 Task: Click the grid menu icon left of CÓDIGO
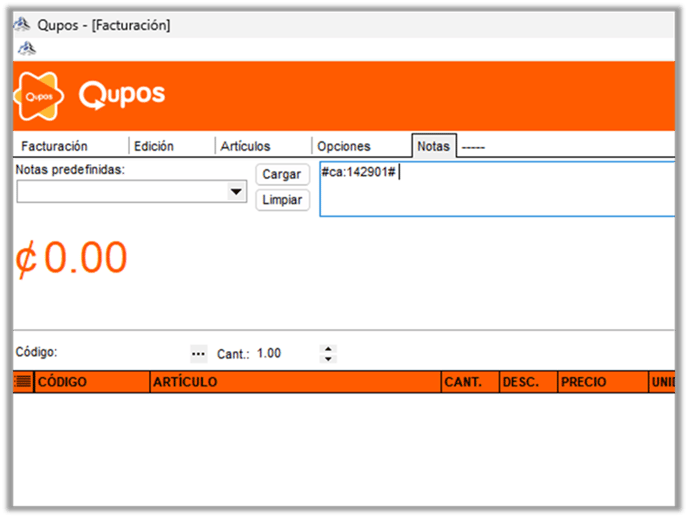click(23, 382)
